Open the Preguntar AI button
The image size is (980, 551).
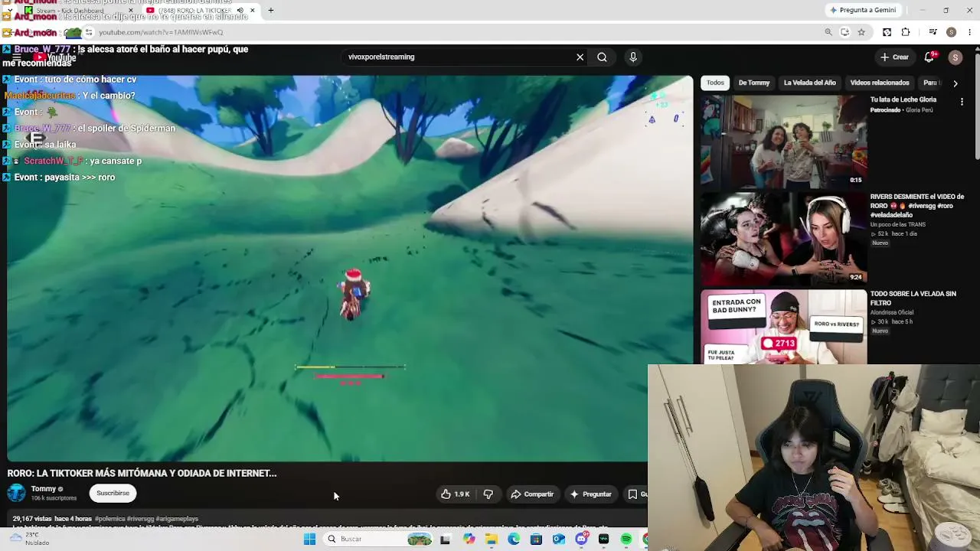tap(591, 494)
